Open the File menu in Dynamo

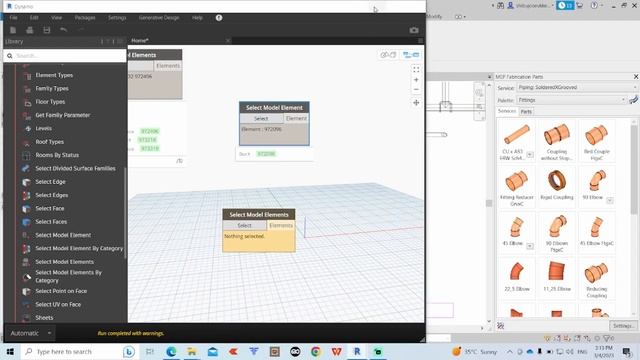pos(13,18)
